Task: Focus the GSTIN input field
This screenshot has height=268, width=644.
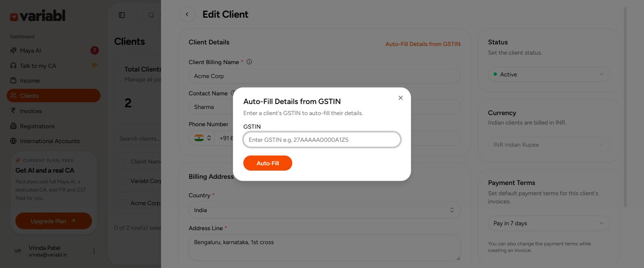Action: (x=322, y=140)
